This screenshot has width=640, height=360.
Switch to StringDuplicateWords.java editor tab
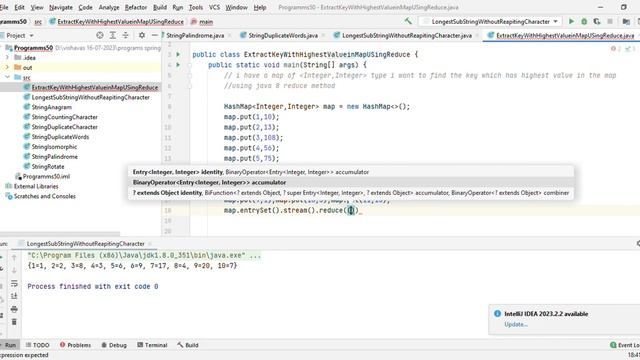[x=283, y=36]
